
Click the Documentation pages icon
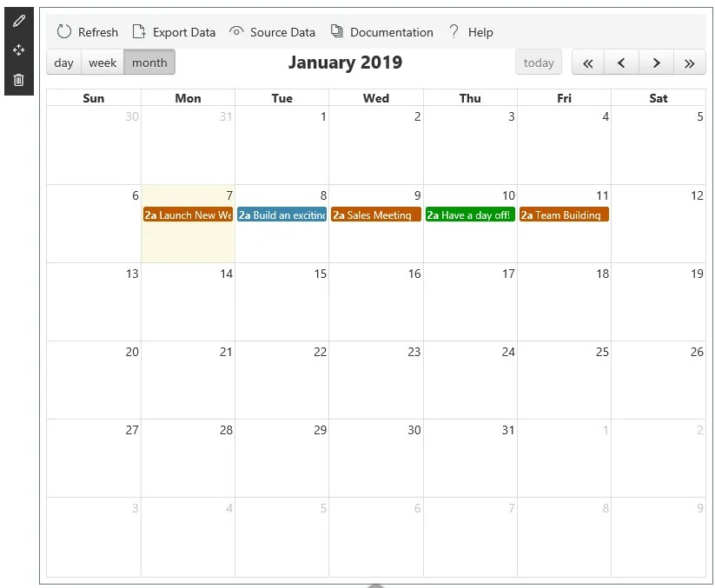336,31
